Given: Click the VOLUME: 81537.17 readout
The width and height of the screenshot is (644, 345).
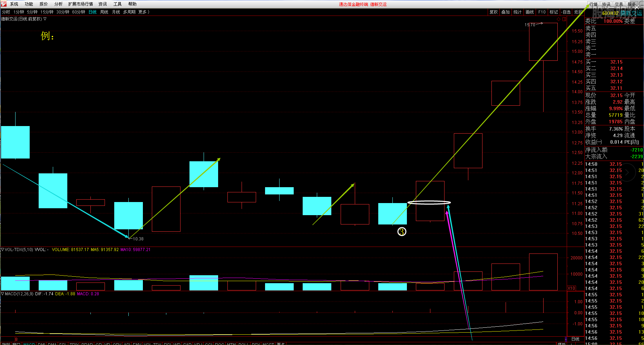Looking at the screenshot, I should click(70, 250).
